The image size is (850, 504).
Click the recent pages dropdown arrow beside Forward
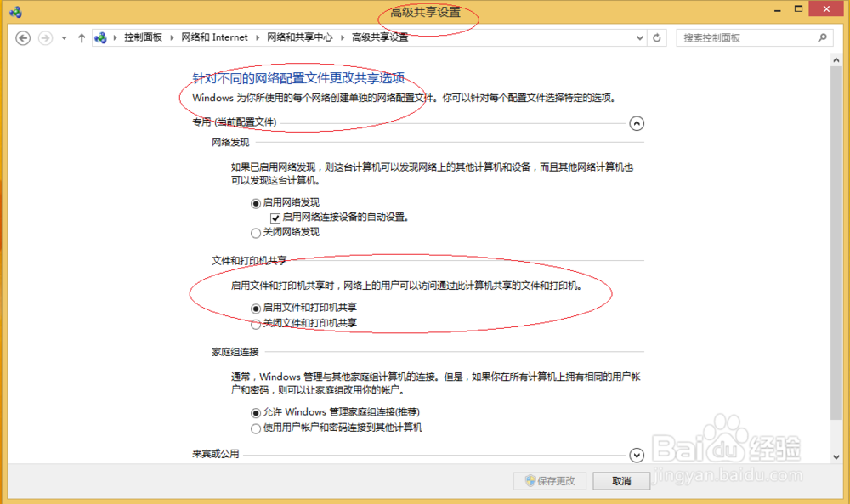coord(63,37)
